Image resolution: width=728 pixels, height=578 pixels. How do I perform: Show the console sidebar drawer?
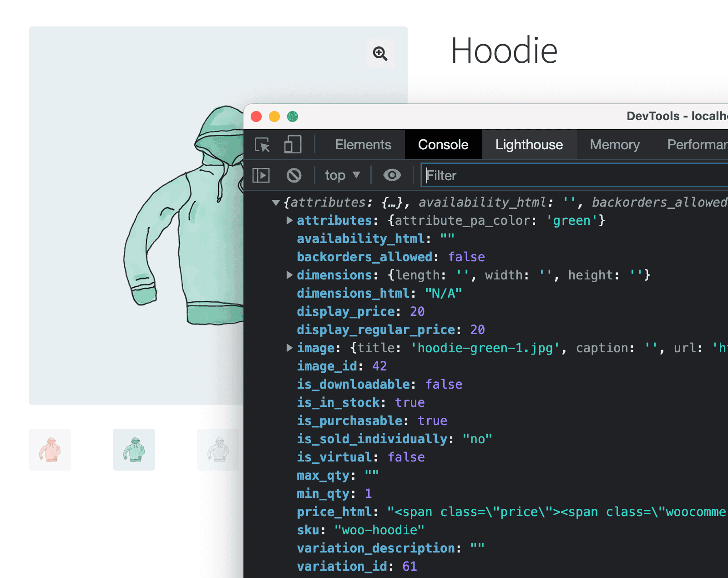click(261, 175)
